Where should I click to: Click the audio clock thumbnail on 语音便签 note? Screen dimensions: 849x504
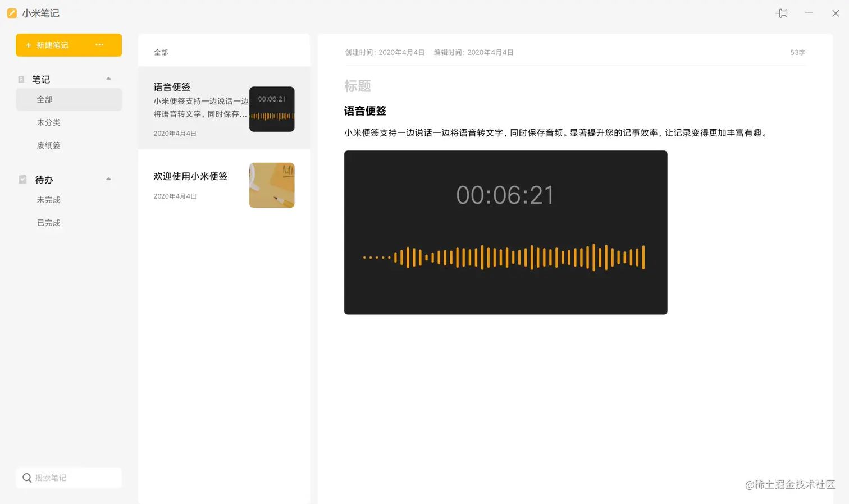272,109
